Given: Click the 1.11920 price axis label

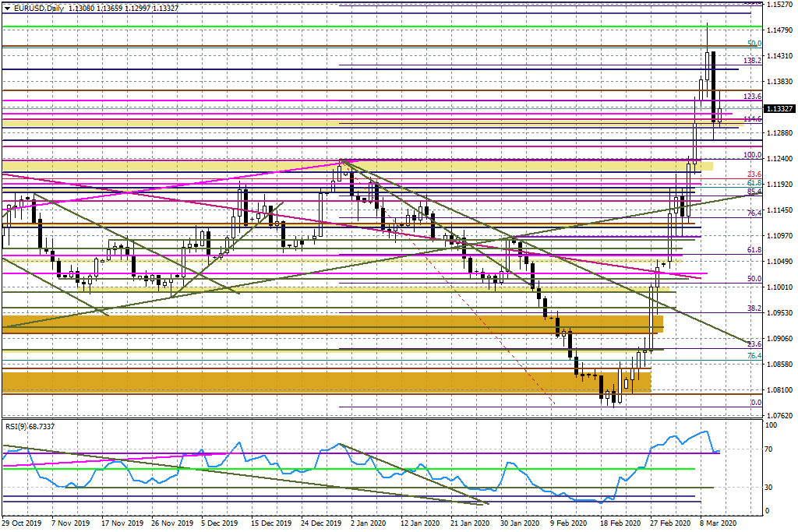Looking at the screenshot, I should coord(779,184).
